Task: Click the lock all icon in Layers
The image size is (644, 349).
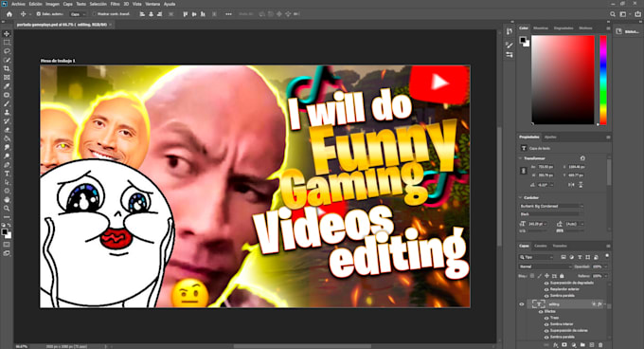Action: pyautogui.click(x=562, y=276)
